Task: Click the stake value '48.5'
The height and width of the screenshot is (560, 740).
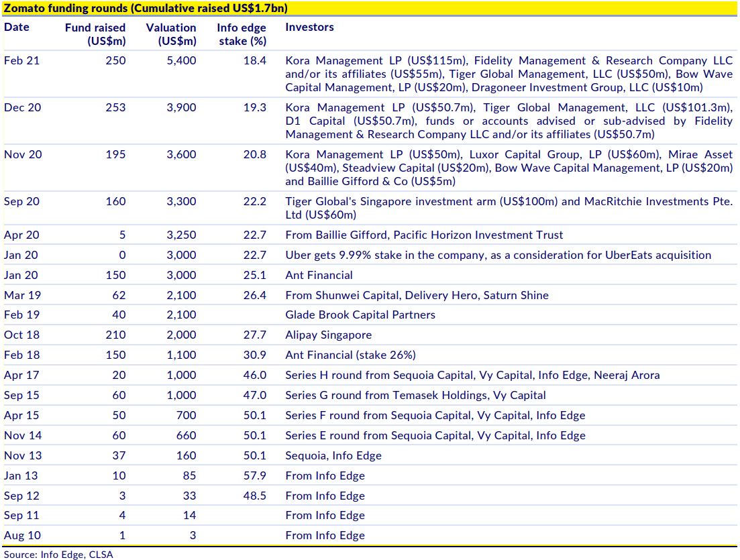Action: pos(255,496)
